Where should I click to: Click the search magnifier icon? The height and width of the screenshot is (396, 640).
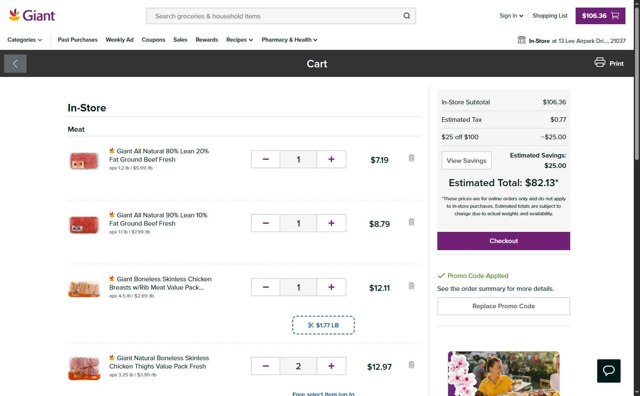(x=407, y=16)
